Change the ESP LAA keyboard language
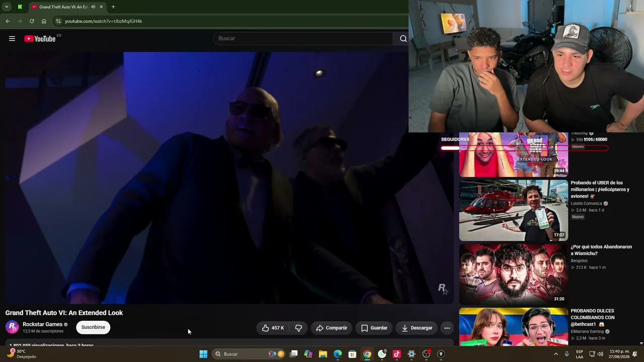This screenshot has width=644, height=362. click(580, 354)
